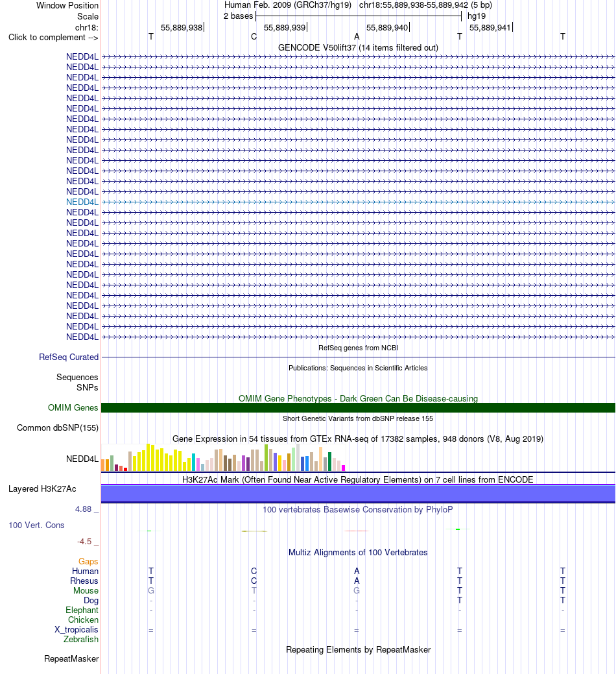The image size is (616, 674).
Task: Click the Dog alignment row label
Action: point(91,601)
